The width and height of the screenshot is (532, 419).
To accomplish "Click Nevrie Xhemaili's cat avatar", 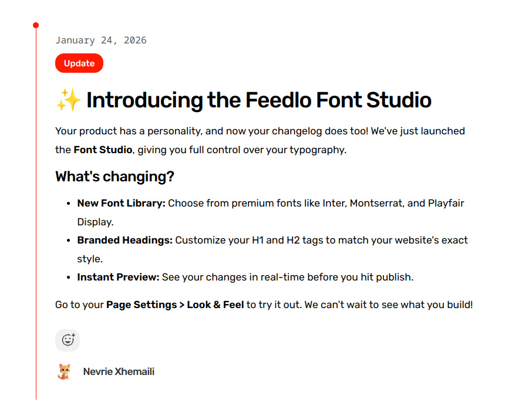I will (x=64, y=371).
